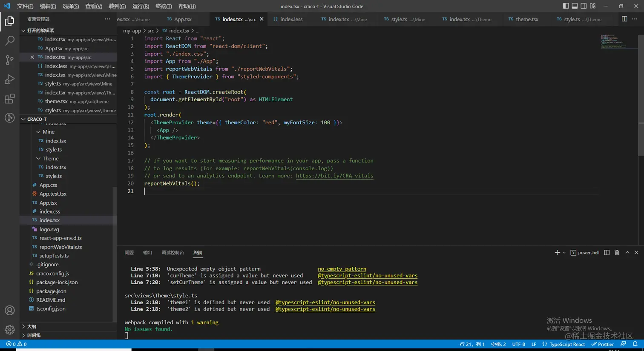Kill the terminal with trash icon
The width and height of the screenshot is (644, 351).
coord(616,253)
